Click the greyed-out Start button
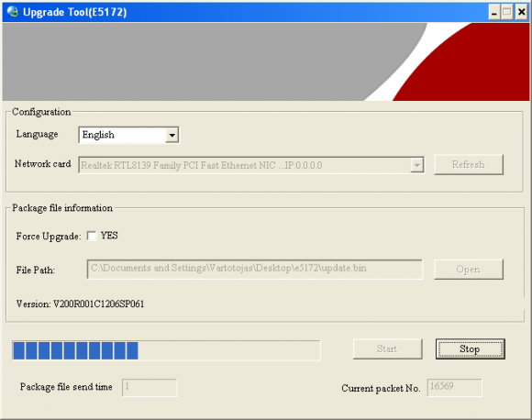The image size is (532, 420). click(387, 348)
